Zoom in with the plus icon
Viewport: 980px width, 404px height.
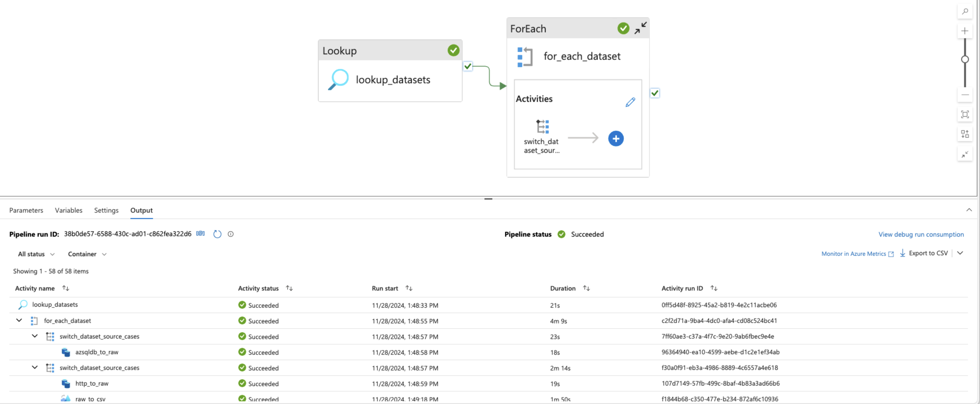965,31
